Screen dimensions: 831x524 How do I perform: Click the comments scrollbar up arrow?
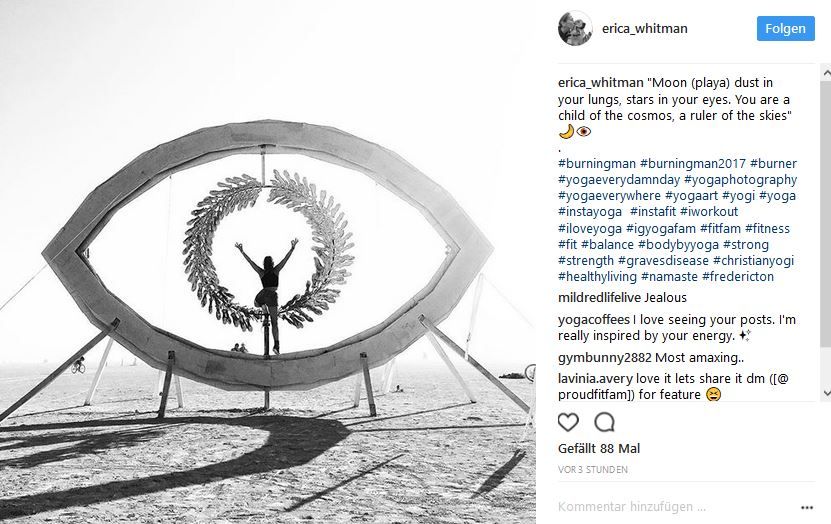[826, 73]
